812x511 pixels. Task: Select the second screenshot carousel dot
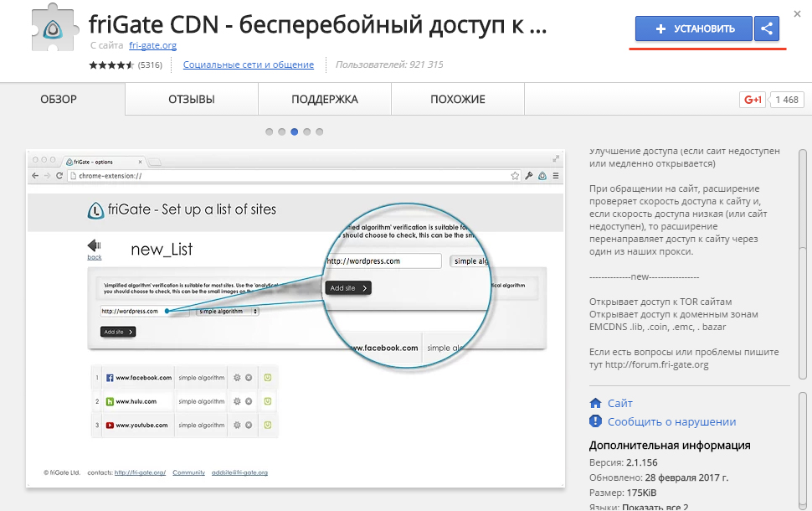(282, 132)
